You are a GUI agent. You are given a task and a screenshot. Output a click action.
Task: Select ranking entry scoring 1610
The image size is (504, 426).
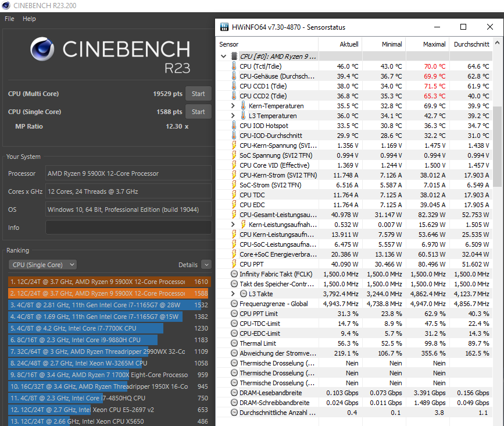[110, 282]
